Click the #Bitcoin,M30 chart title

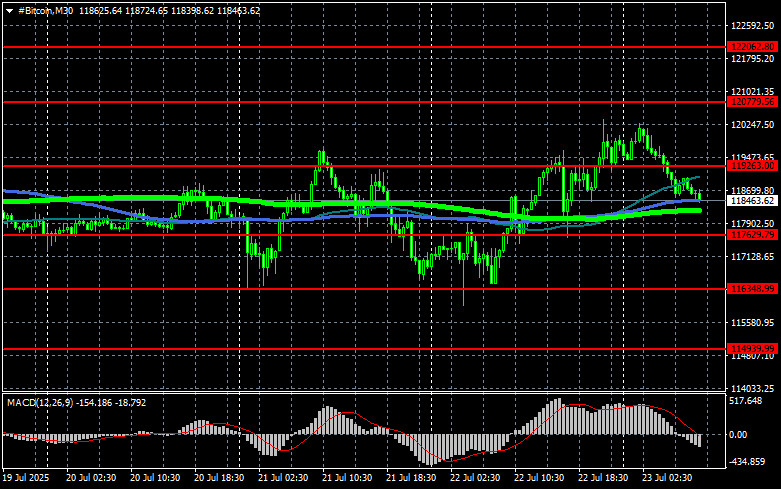(45, 10)
